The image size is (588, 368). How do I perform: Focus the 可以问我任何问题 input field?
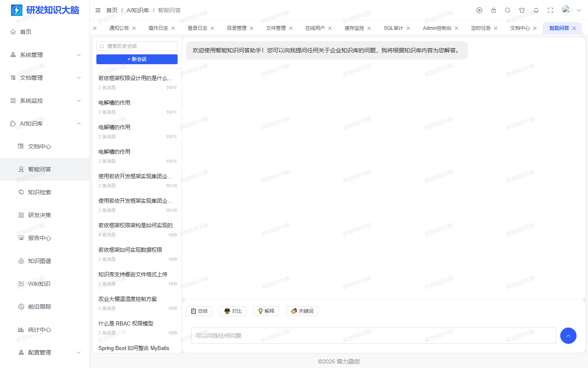tap(374, 336)
